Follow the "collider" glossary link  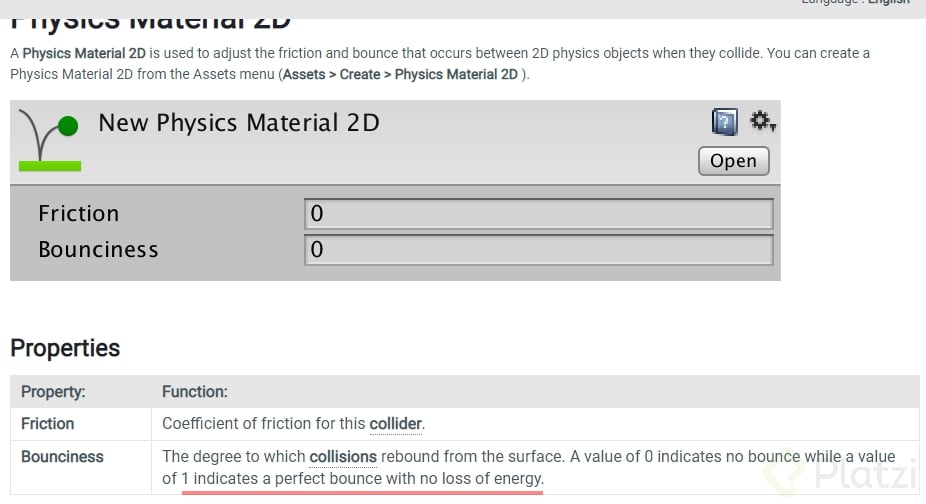pos(395,424)
